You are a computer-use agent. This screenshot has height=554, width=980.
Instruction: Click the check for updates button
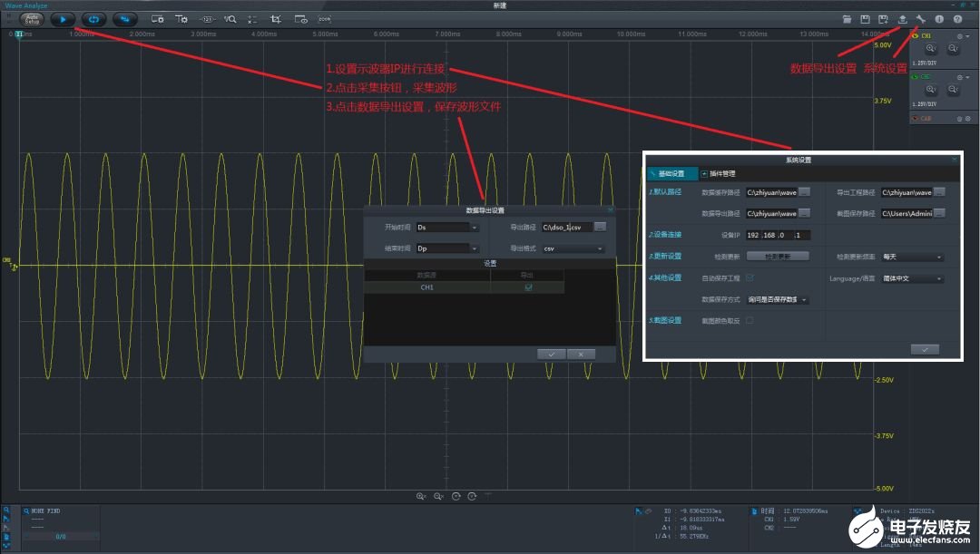coord(779,257)
